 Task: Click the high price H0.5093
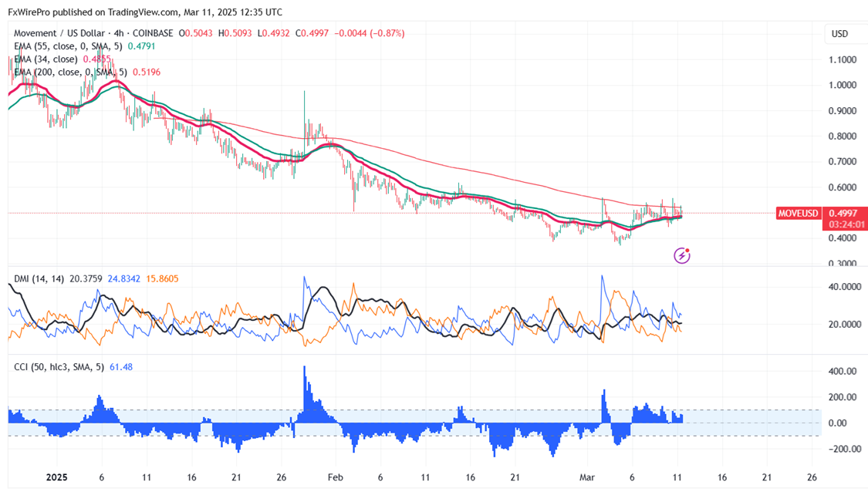point(235,33)
